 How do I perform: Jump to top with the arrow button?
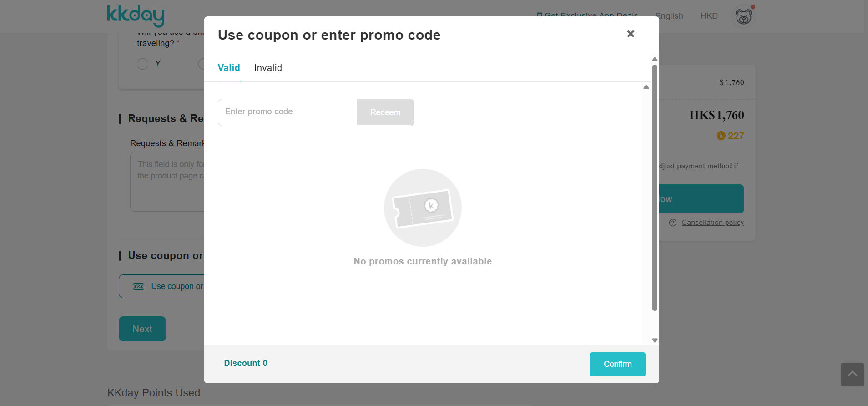[852, 374]
